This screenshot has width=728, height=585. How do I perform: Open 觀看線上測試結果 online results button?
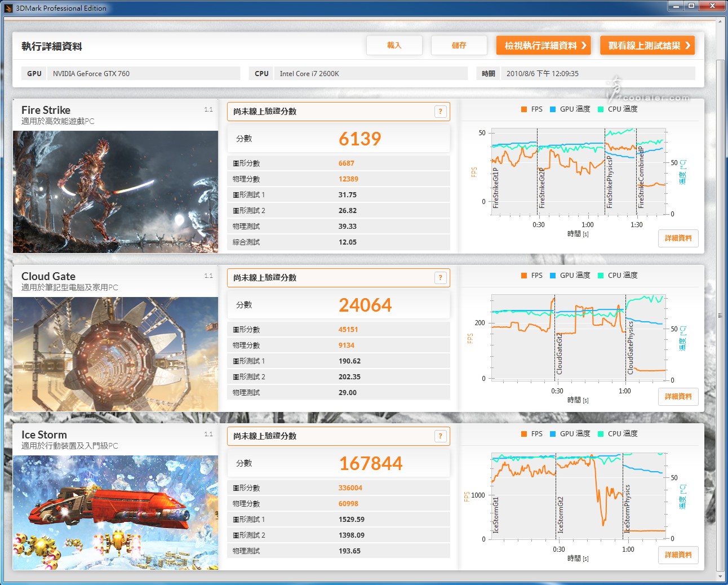647,46
